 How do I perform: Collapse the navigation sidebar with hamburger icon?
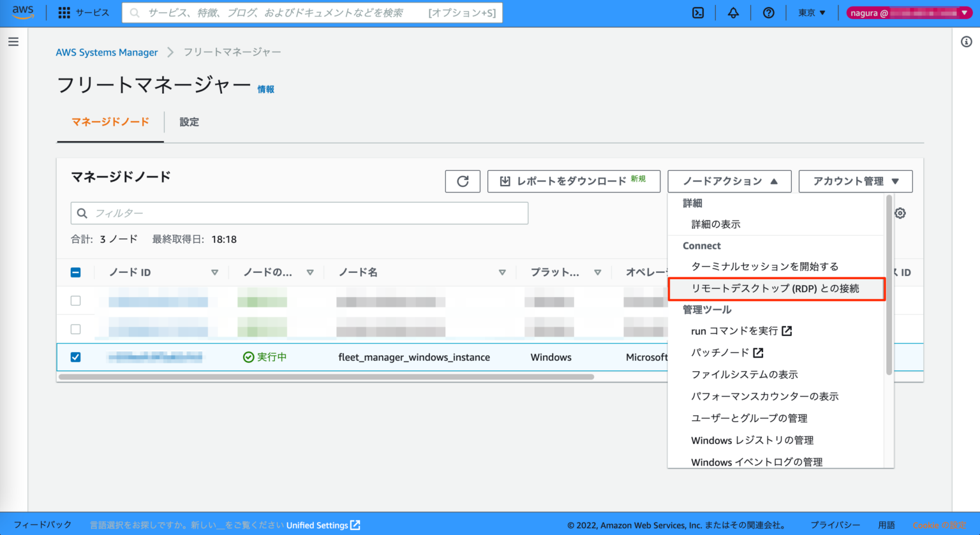pyautogui.click(x=13, y=41)
